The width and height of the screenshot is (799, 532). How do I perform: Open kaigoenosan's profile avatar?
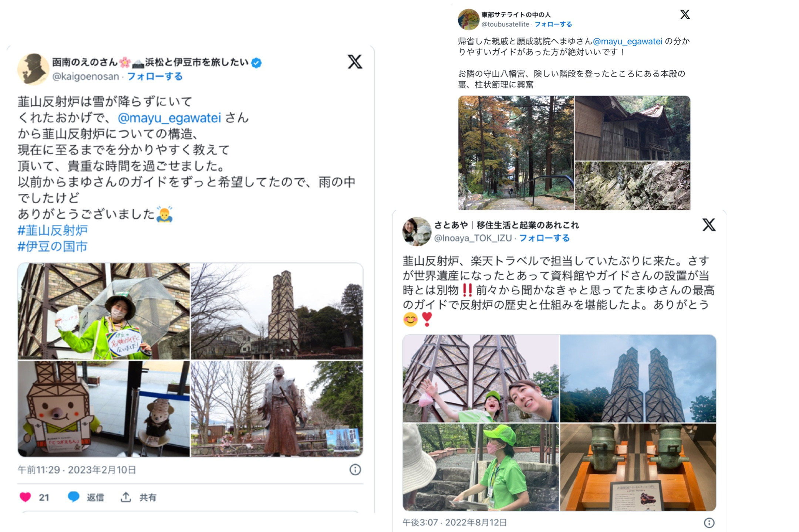coord(33,69)
